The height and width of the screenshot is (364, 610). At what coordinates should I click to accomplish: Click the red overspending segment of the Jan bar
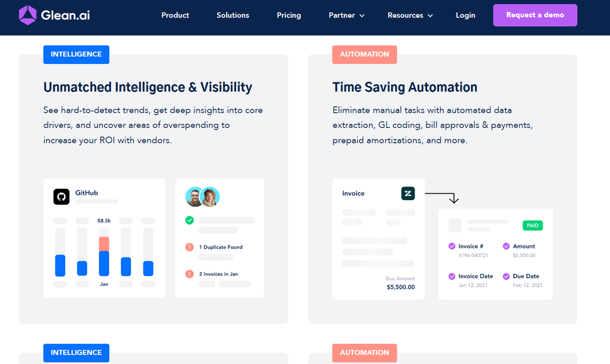click(103, 243)
